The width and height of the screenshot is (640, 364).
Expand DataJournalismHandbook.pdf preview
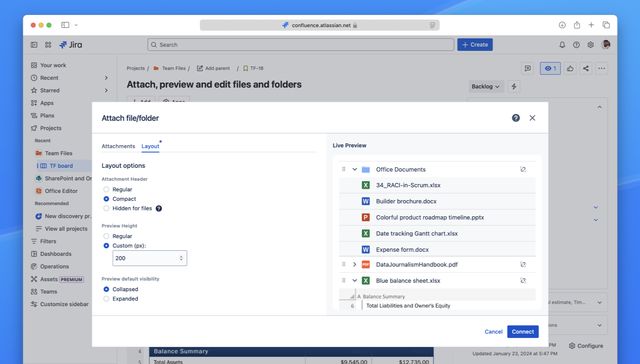point(355,265)
